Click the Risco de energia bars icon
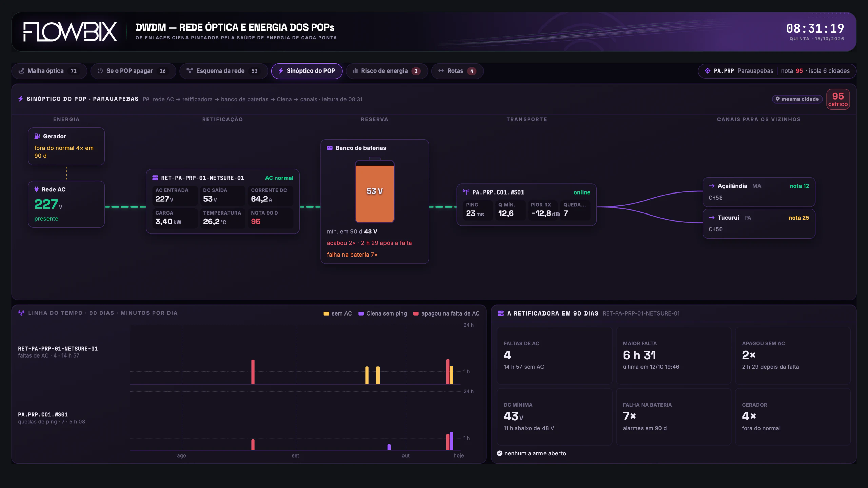This screenshot has height=488, width=868. 355,71
